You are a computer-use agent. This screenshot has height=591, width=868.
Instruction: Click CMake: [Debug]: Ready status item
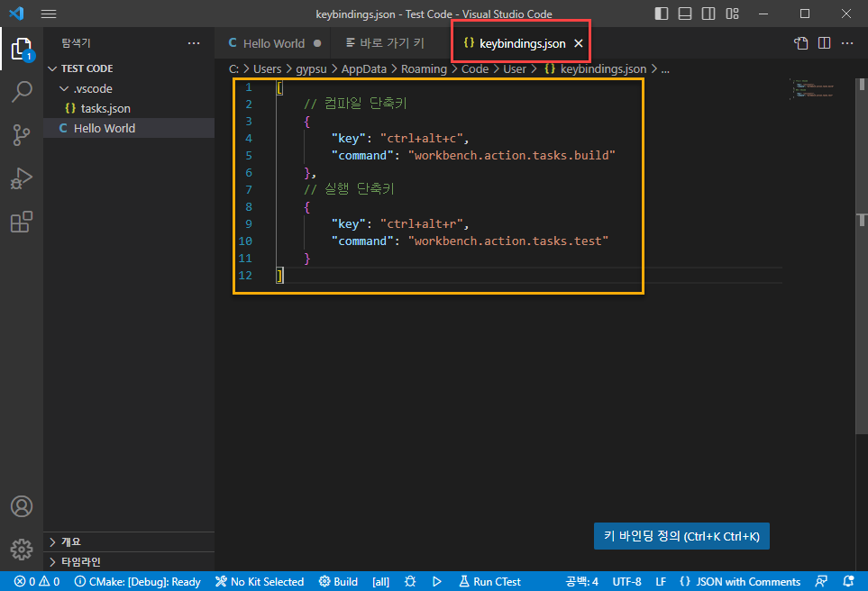click(x=138, y=582)
